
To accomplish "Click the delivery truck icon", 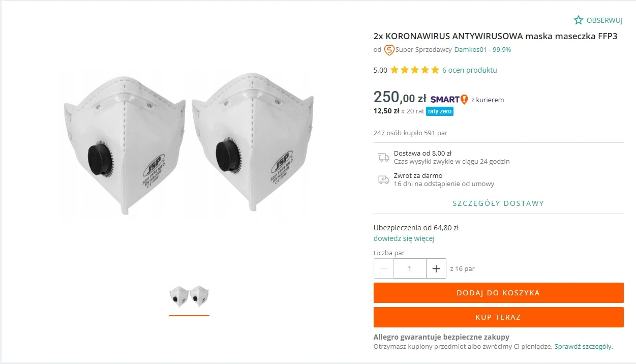I will [383, 157].
